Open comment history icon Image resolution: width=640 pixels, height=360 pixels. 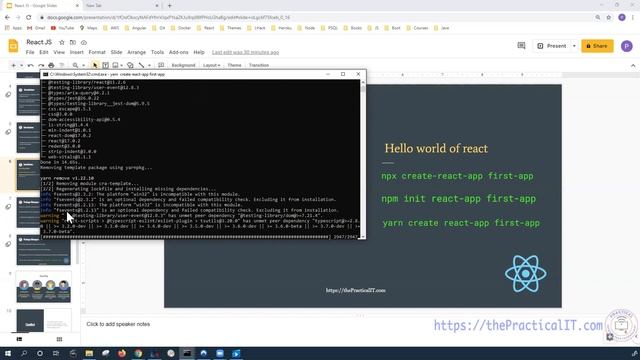(x=521, y=46)
